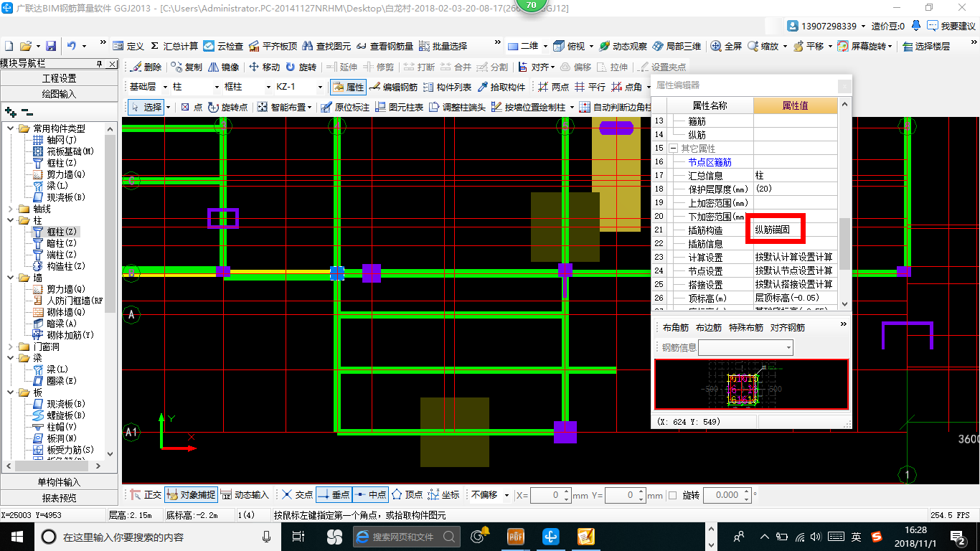Enable the 旋转 rotation checkbox
Screen dimensions: 980x551
(672, 495)
